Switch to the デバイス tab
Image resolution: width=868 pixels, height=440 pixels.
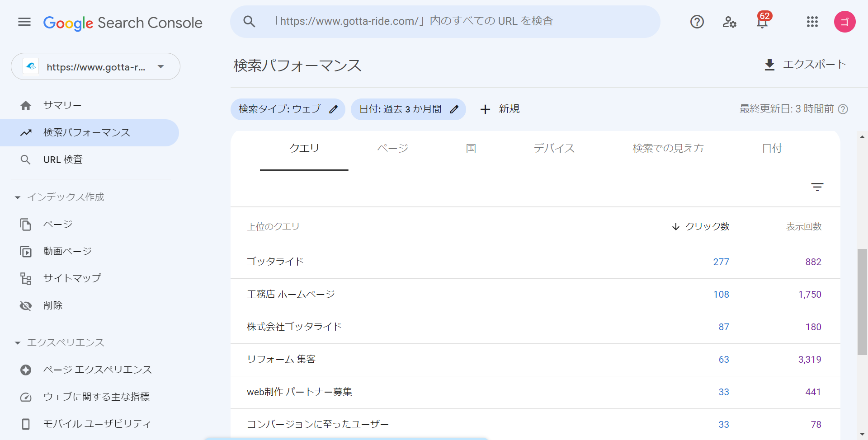coord(554,149)
